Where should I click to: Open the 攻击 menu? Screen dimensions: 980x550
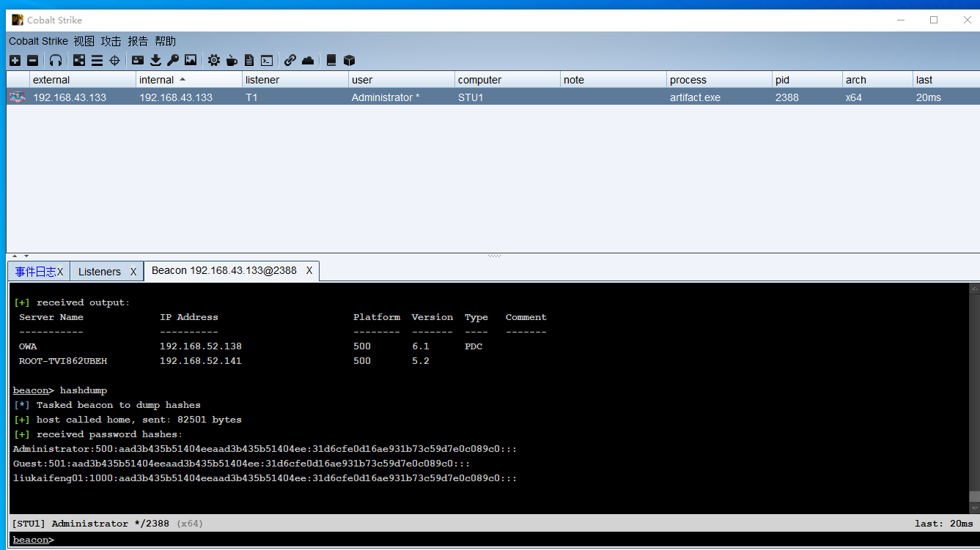click(x=111, y=41)
